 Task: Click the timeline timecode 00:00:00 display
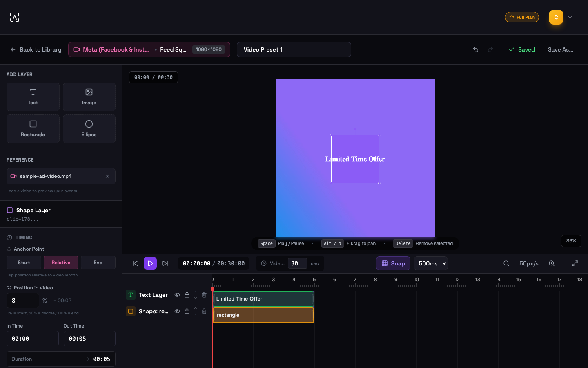click(x=196, y=263)
